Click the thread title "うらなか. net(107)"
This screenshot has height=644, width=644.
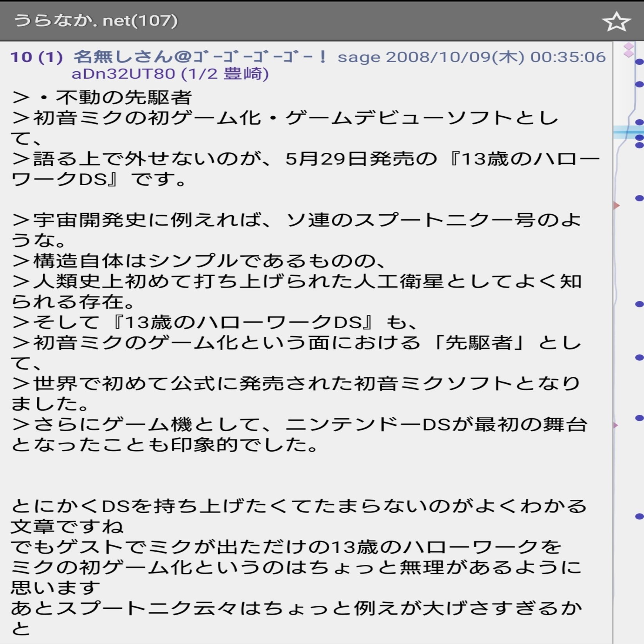pyautogui.click(x=96, y=20)
